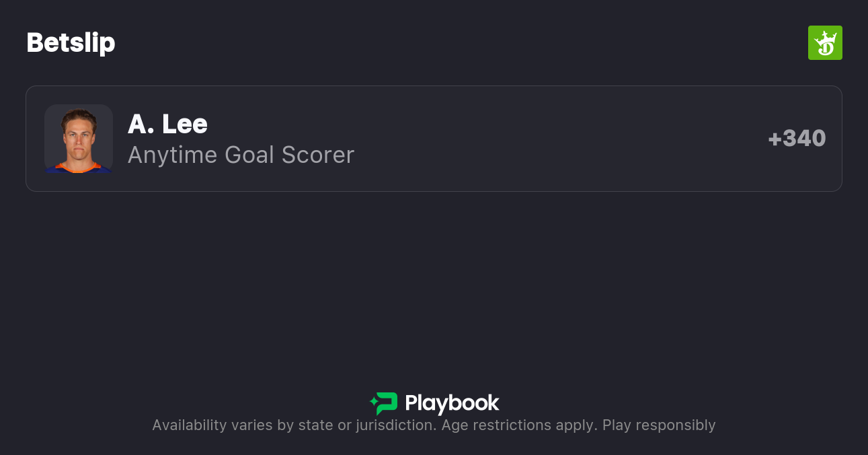This screenshot has width=868, height=455.
Task: Click the green DraftKings sportsbook logo
Action: tap(825, 43)
